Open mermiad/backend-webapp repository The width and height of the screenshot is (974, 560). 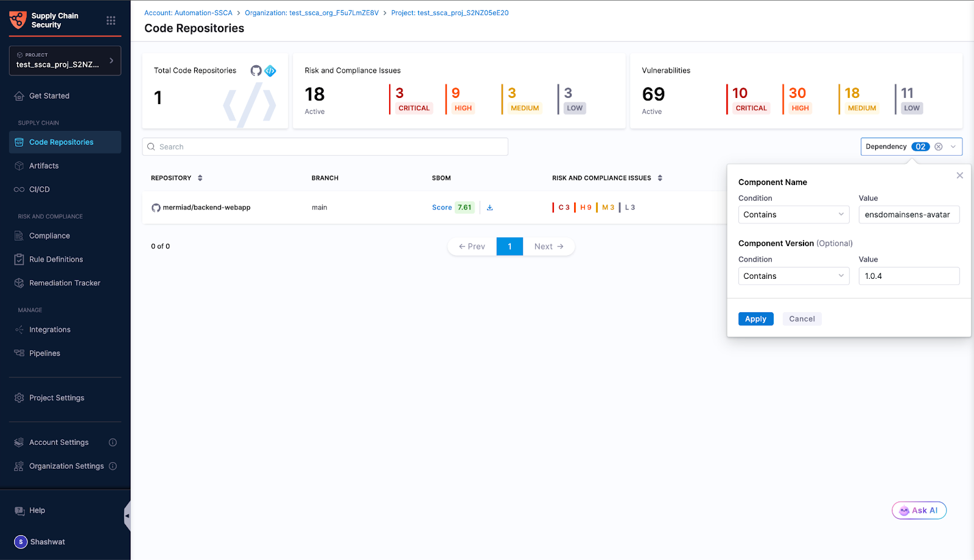[x=206, y=208]
